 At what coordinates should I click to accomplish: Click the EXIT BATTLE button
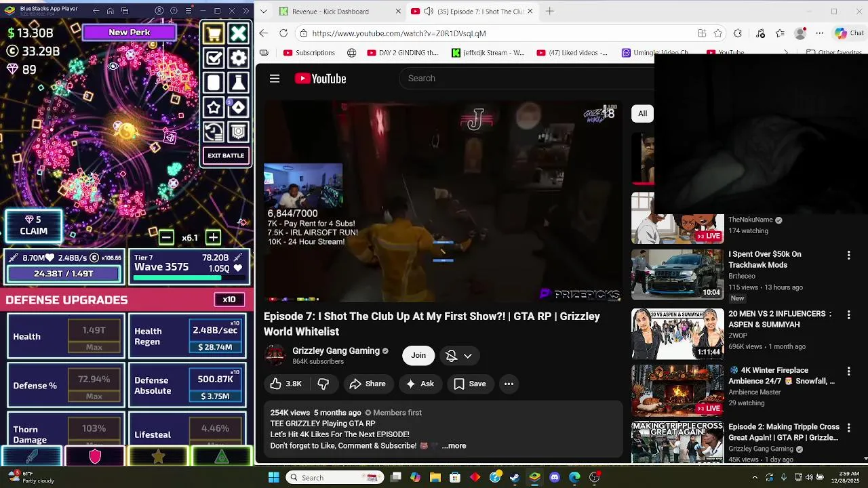226,156
